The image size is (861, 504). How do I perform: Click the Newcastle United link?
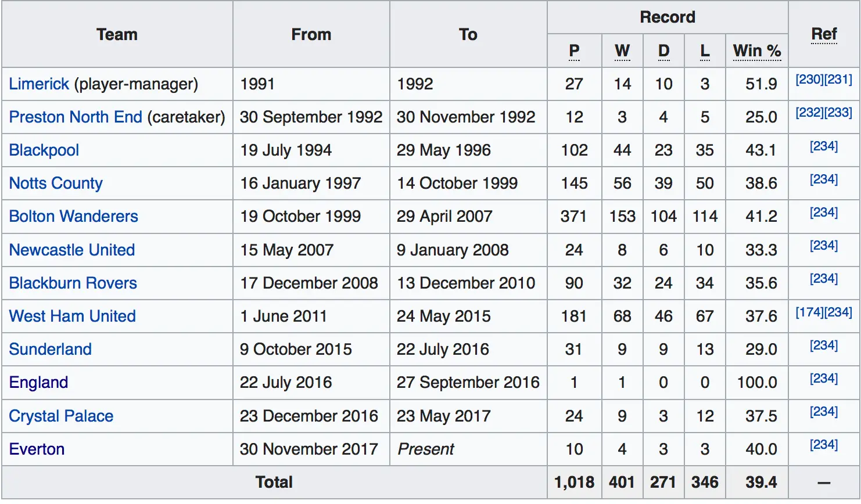(72, 250)
